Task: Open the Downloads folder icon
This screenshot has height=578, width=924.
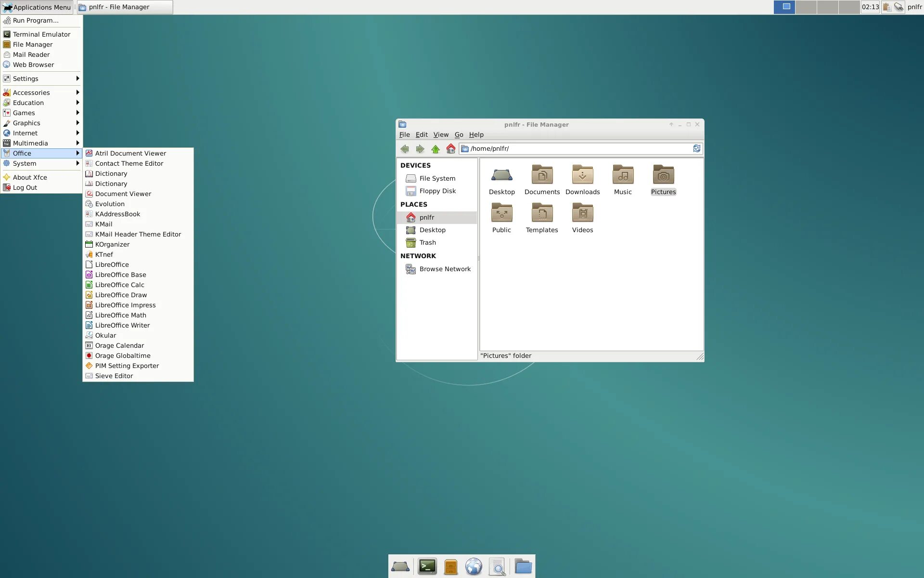Action: point(582,176)
